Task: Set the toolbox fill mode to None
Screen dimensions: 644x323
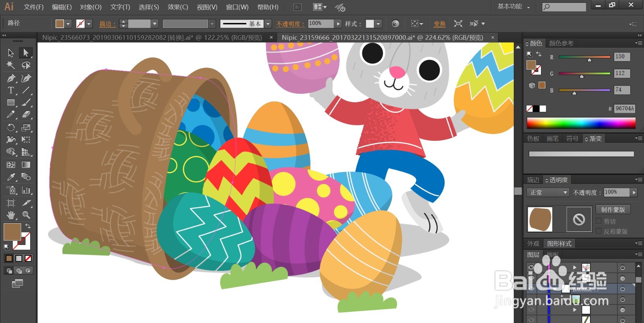Action: [x=28, y=258]
